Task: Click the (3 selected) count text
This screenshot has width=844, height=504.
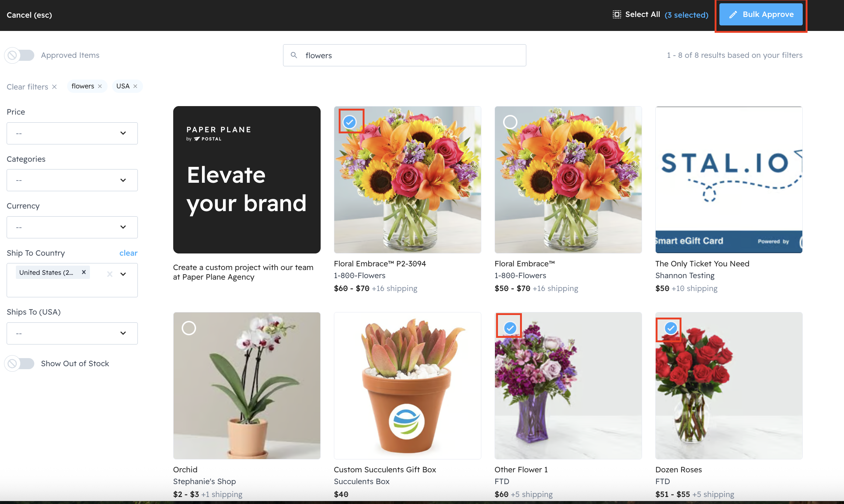Action: (x=687, y=15)
